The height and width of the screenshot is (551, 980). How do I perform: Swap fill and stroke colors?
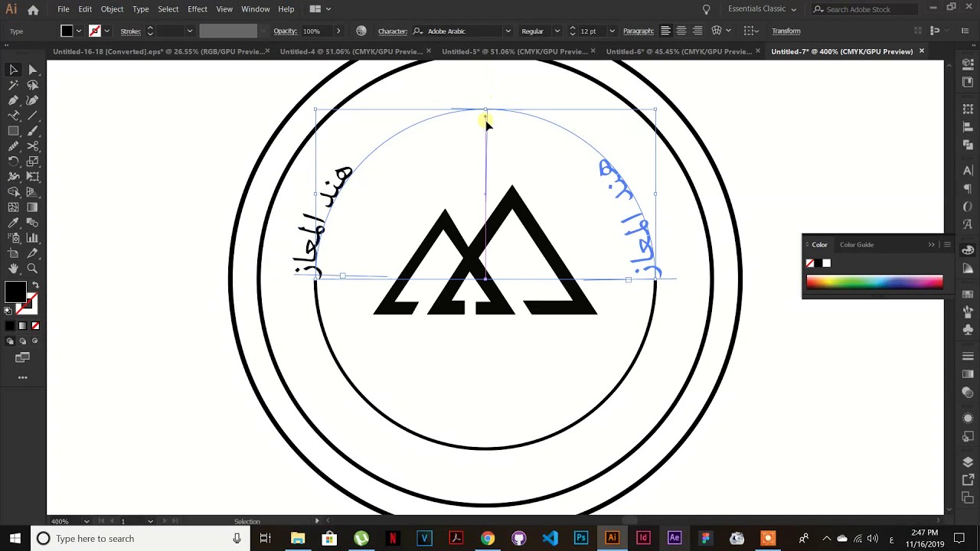coord(35,285)
